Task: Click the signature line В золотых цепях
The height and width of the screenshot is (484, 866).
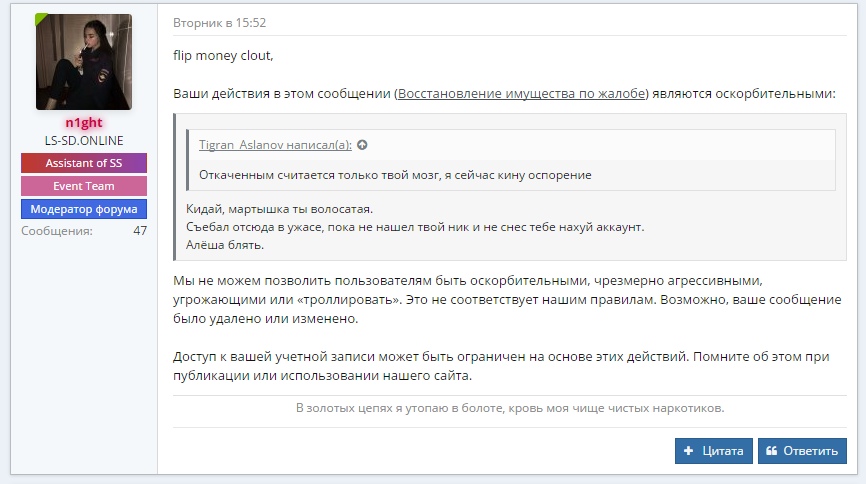Action: tap(509, 408)
